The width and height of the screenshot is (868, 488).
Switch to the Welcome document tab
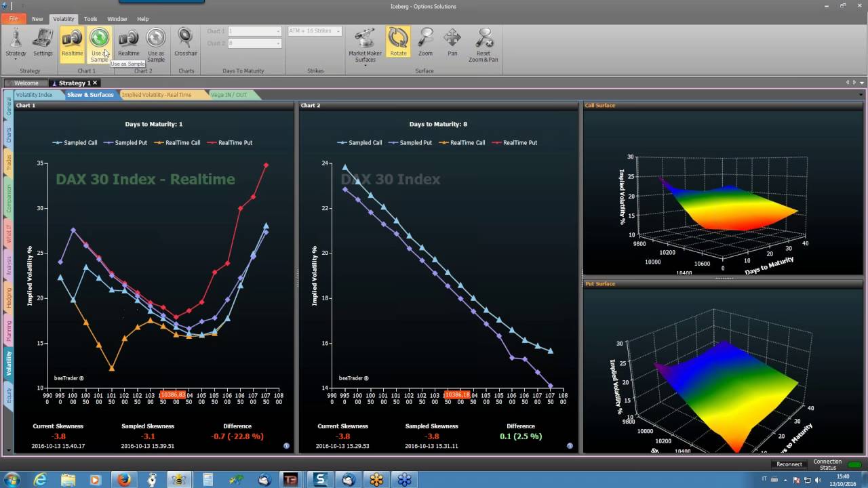pos(26,83)
